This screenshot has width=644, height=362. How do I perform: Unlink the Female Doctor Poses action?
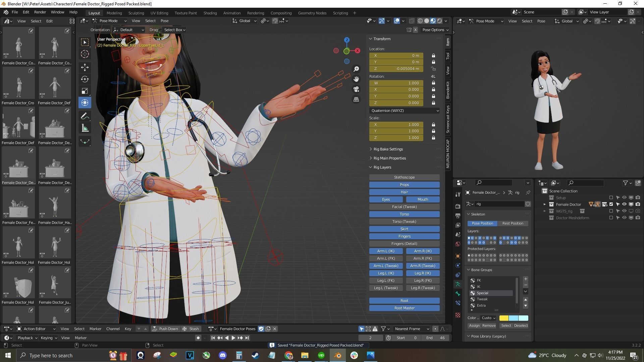[x=275, y=329]
